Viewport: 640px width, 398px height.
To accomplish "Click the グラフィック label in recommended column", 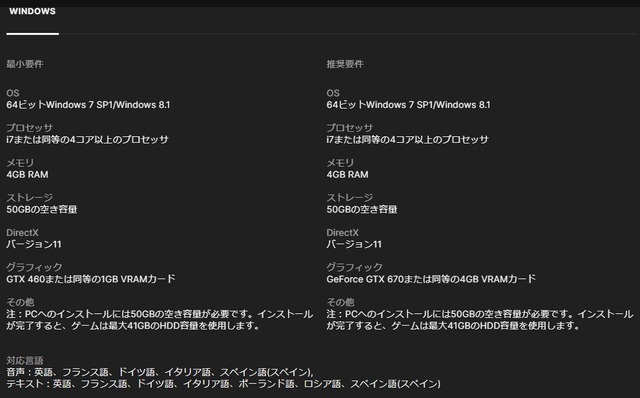I will pyautogui.click(x=354, y=267).
